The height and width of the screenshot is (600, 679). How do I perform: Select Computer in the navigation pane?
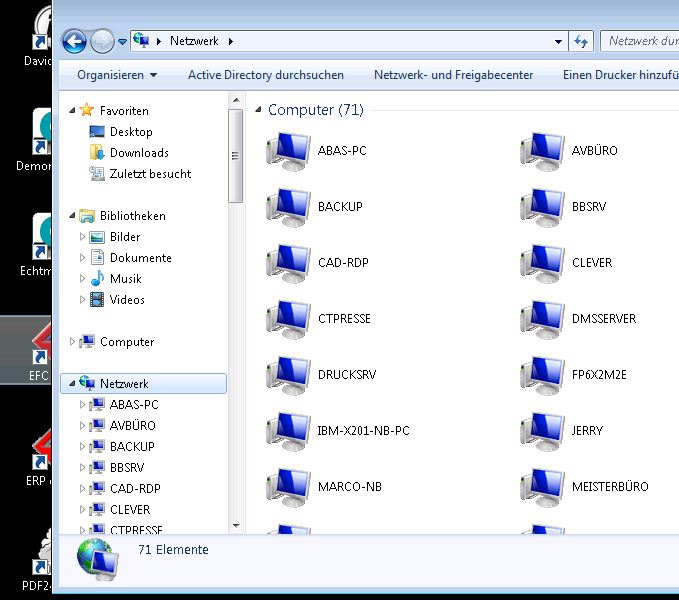tap(127, 342)
